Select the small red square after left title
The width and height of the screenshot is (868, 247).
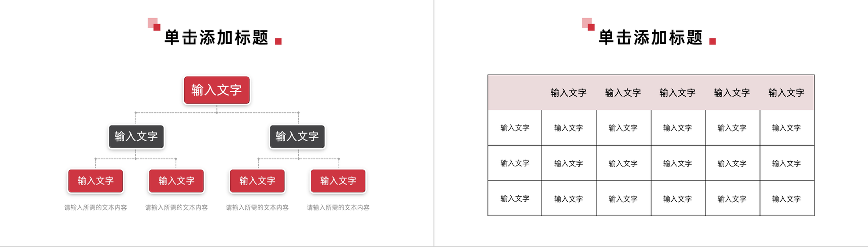(x=278, y=41)
